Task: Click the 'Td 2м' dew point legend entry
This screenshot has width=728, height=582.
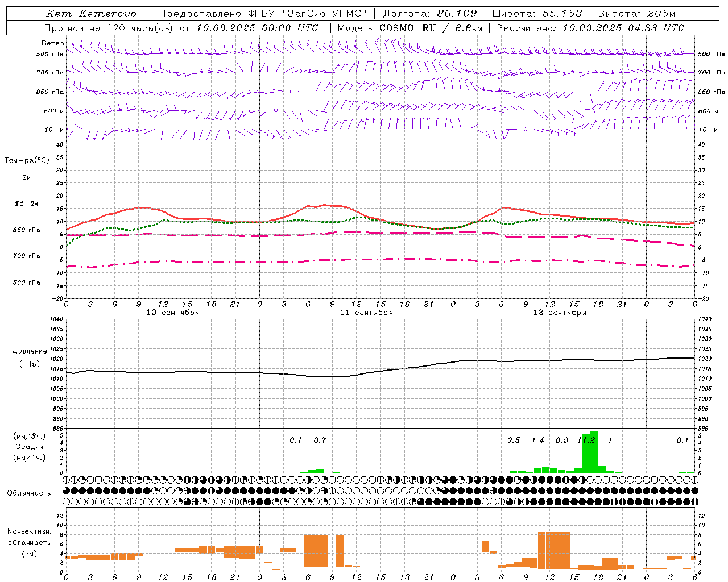Action: (26, 203)
